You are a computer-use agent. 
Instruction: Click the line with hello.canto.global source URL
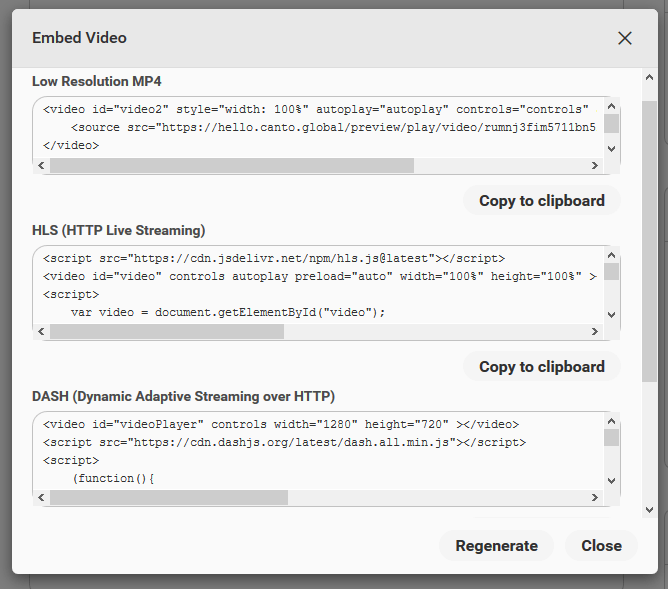tap(333, 127)
